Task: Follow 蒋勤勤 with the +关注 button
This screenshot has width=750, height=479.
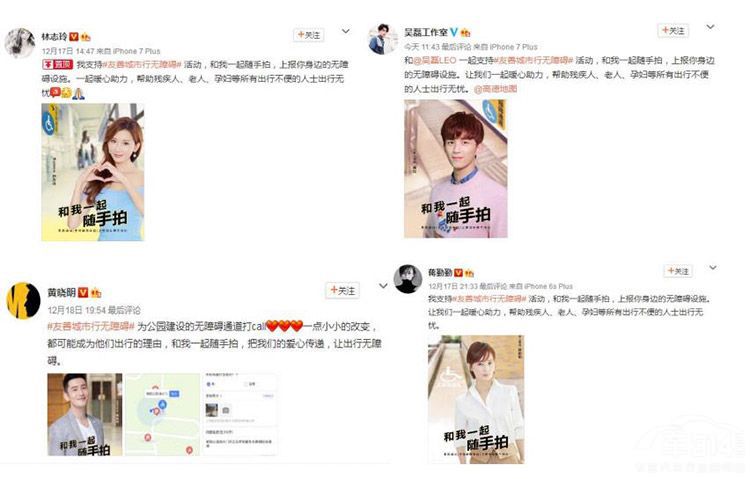Action: click(678, 271)
